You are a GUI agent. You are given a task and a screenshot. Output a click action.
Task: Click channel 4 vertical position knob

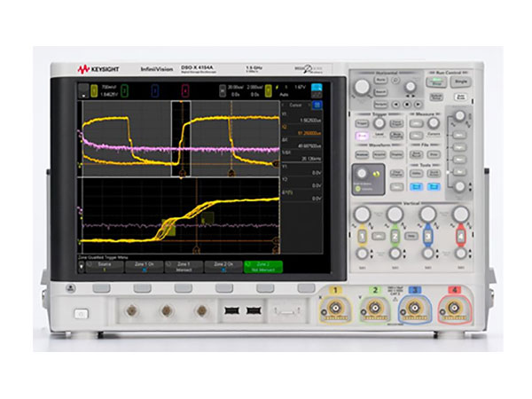click(461, 253)
